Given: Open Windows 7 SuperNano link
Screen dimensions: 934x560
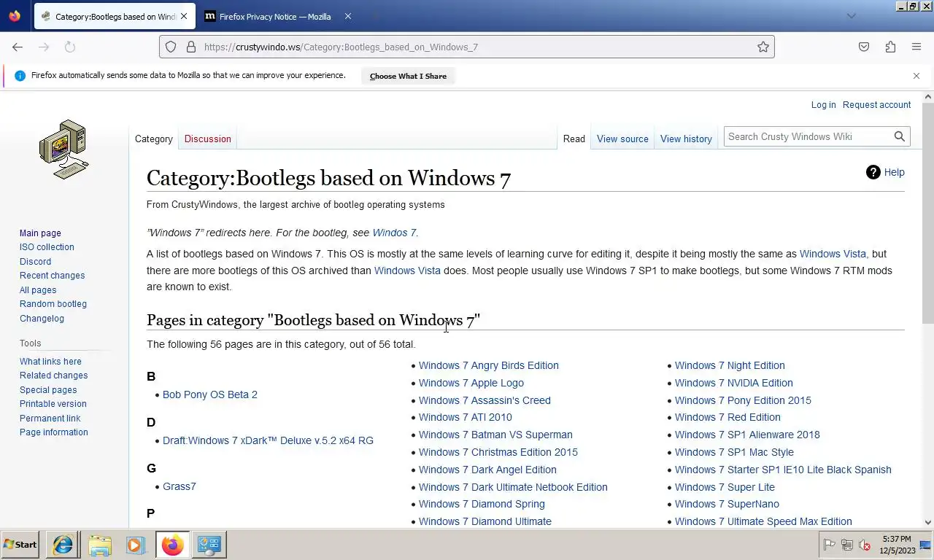Looking at the screenshot, I should pos(727,504).
